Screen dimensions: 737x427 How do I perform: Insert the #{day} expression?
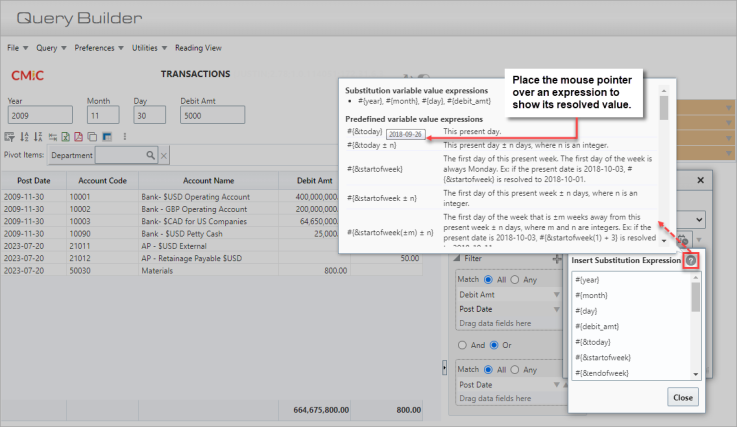click(586, 311)
